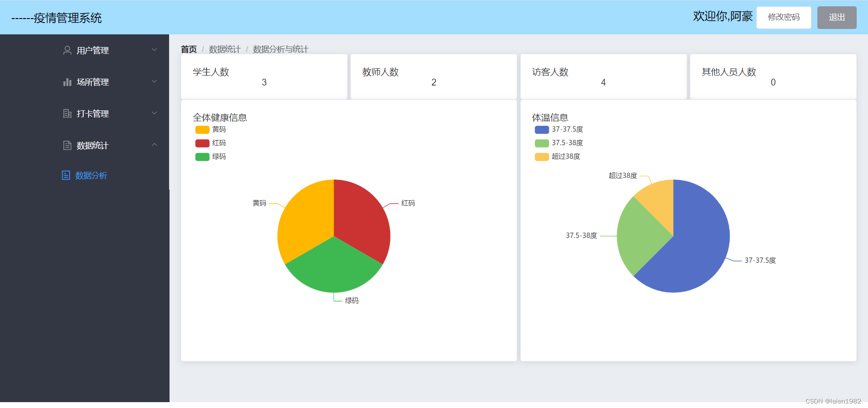This screenshot has height=408, width=868.
Task: Toggle the 37.5-38度 legend swatch
Action: click(x=542, y=143)
